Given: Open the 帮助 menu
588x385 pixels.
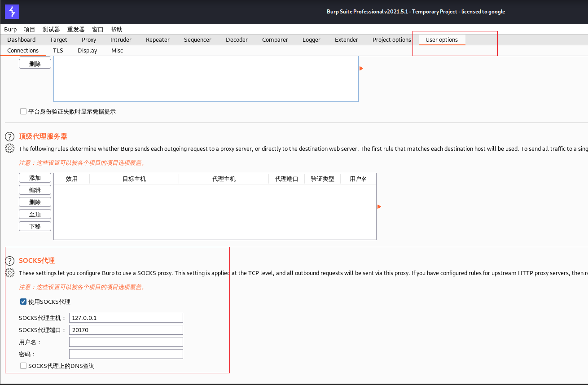Looking at the screenshot, I should coord(117,29).
